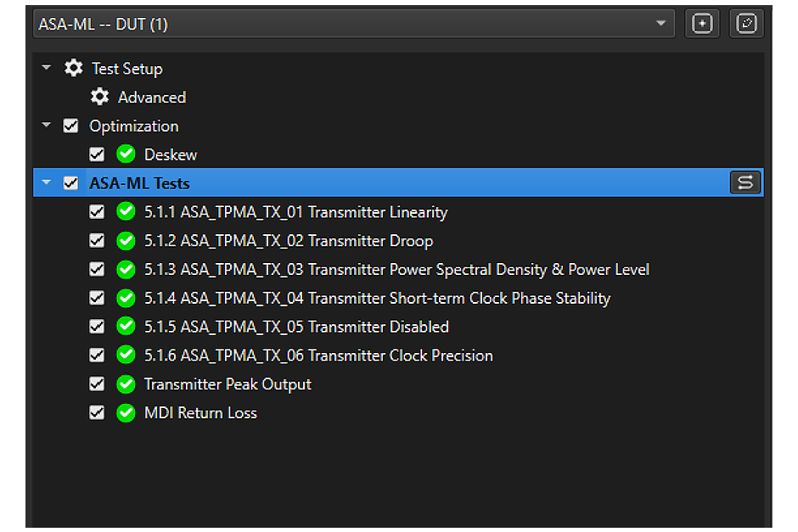Click the edit DUT pencil icon
The height and width of the screenshot is (532, 798).
746,24
